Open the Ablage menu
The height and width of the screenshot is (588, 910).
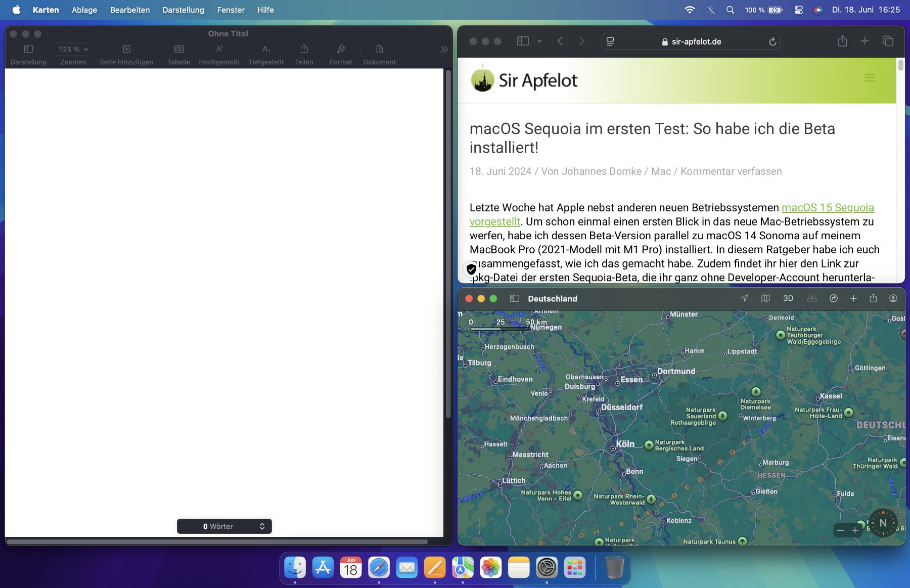click(x=84, y=10)
